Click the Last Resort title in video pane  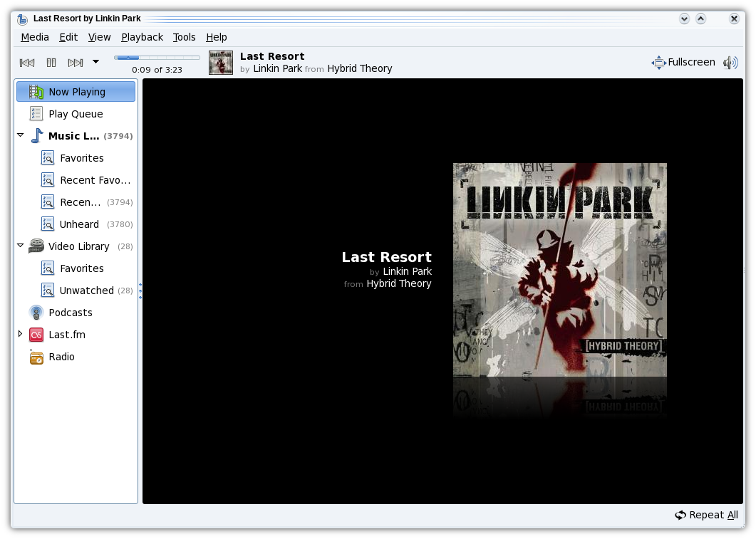pos(387,257)
